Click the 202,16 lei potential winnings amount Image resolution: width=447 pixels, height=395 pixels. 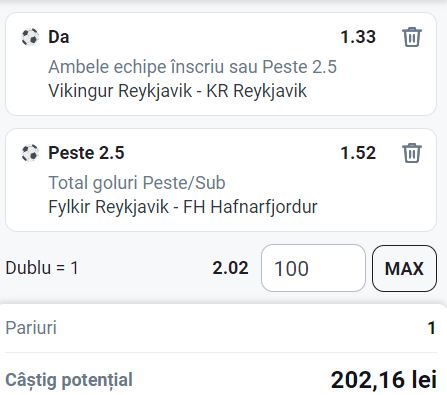pyautogui.click(x=384, y=380)
